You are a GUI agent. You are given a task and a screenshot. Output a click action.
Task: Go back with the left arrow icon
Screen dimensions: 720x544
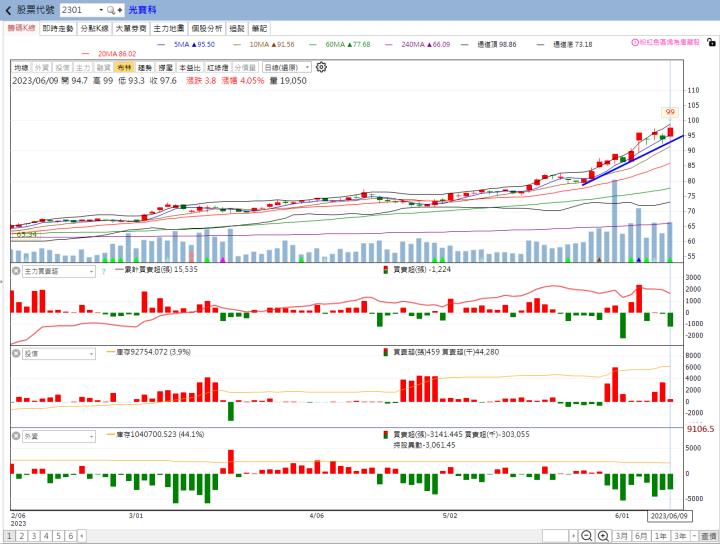coord(8,10)
